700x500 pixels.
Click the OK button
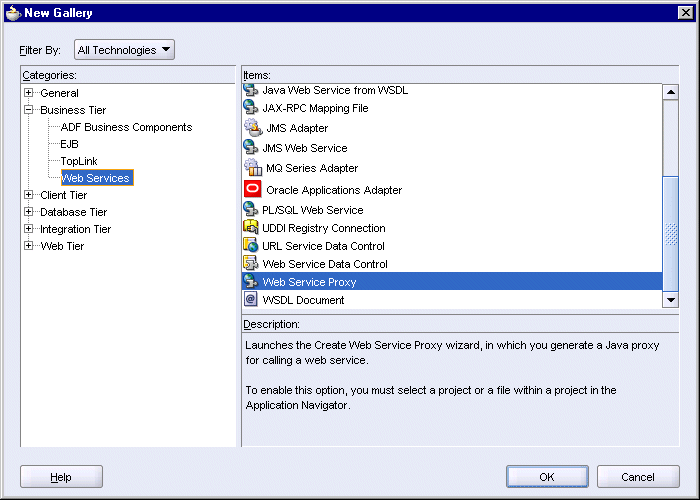coord(547,477)
